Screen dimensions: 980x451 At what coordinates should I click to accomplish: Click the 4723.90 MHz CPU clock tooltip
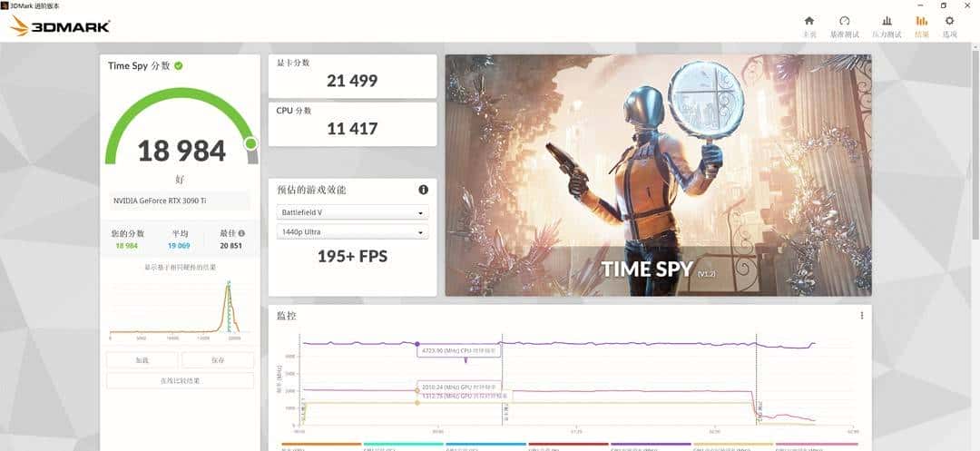tap(459, 351)
